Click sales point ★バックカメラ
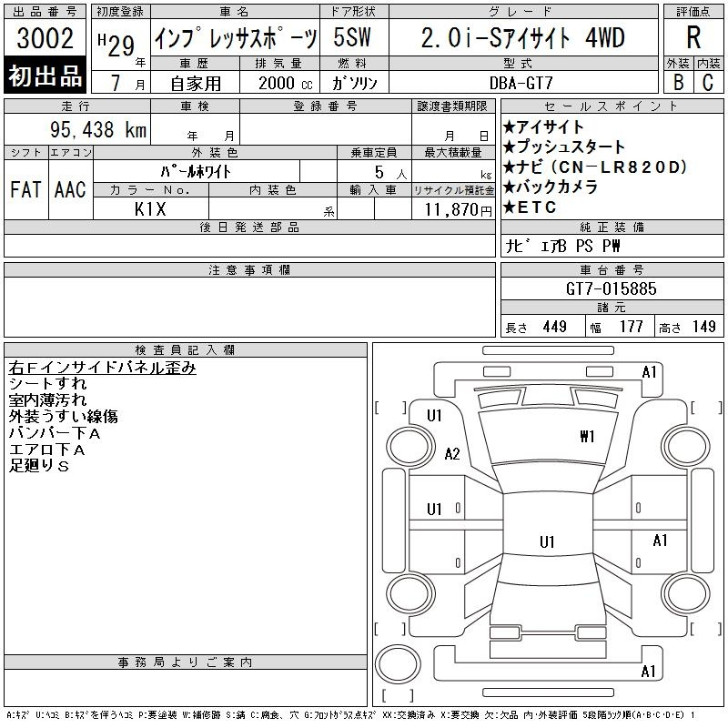Image resolution: width=728 pixels, height=728 pixels. pyautogui.click(x=551, y=187)
